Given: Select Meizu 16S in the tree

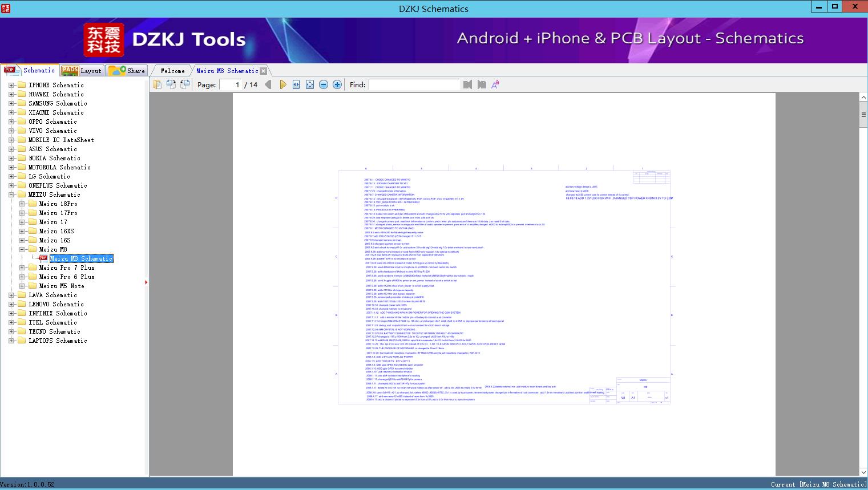Looking at the screenshot, I should click(x=55, y=240).
